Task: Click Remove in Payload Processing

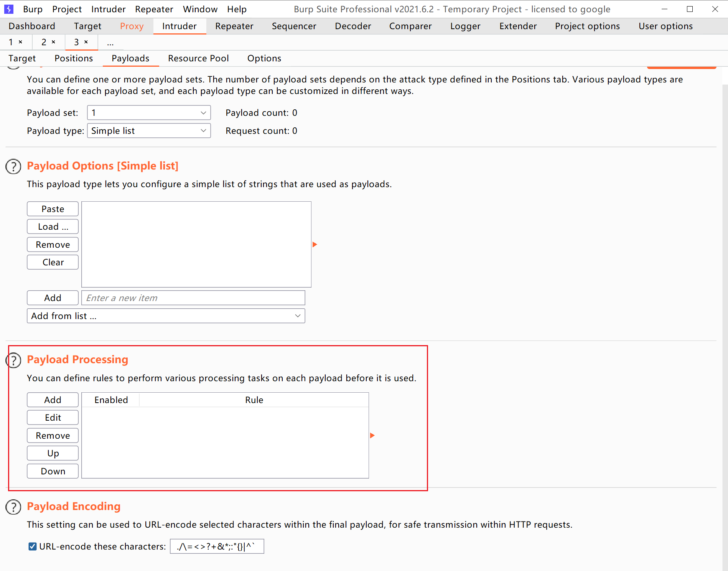Action: (53, 436)
